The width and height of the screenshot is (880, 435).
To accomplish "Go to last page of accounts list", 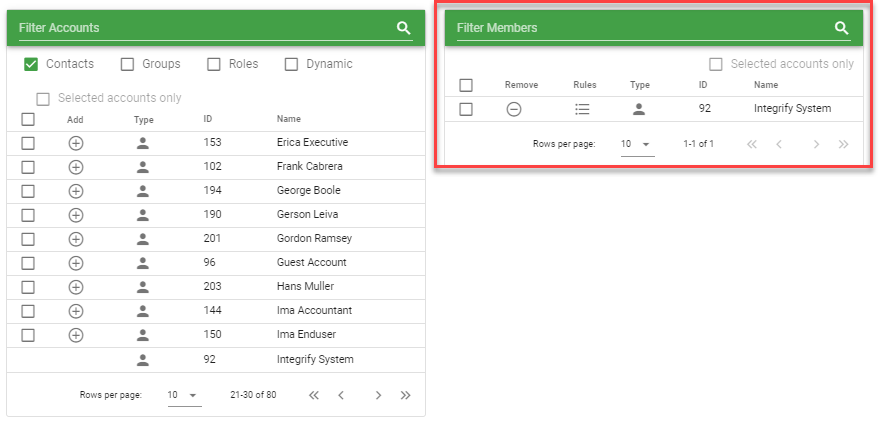I will tap(405, 395).
